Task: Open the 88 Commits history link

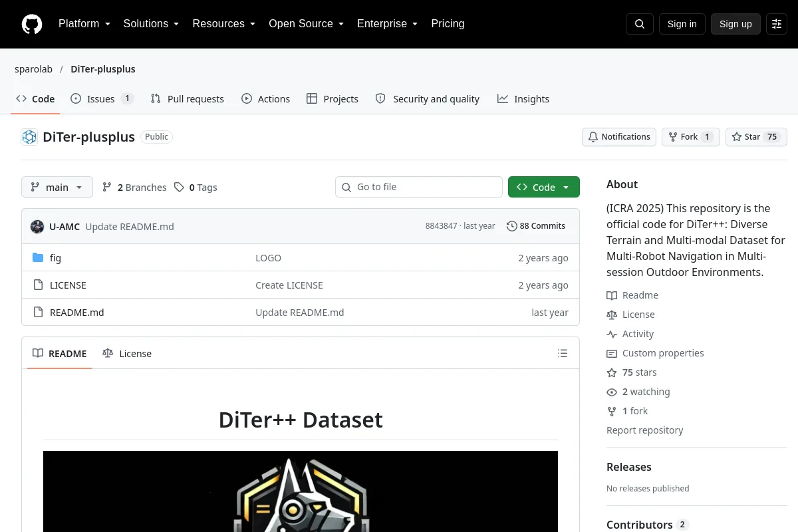Action: (x=536, y=226)
